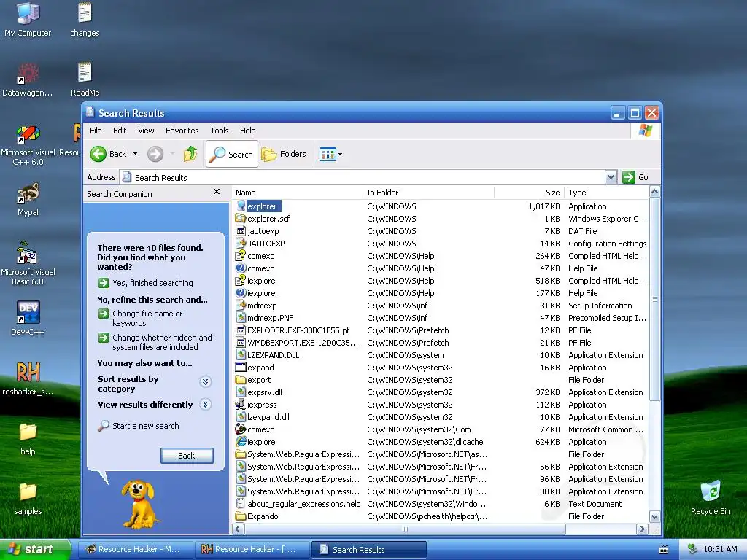
Task: Sort by the In Folder column header
Action: point(428,192)
